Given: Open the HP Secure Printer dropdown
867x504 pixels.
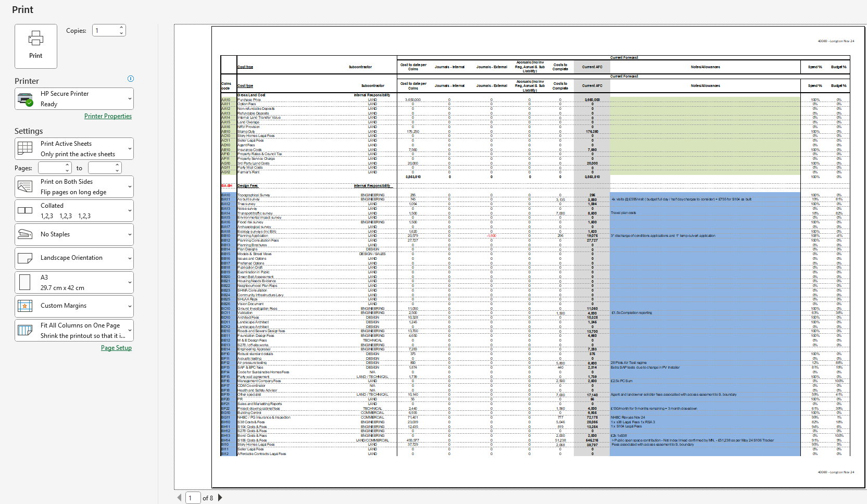Looking at the screenshot, I should [x=74, y=99].
